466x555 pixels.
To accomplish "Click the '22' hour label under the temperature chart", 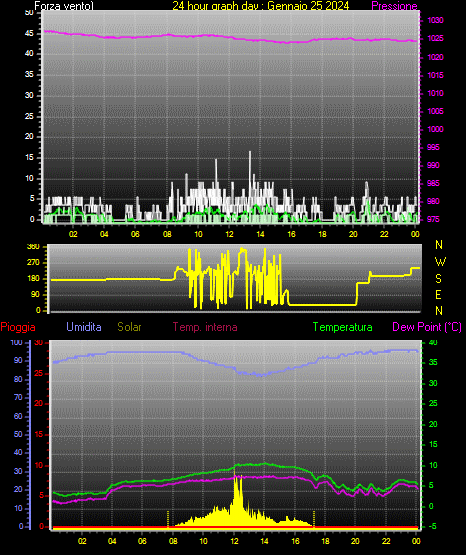I will point(386,541).
